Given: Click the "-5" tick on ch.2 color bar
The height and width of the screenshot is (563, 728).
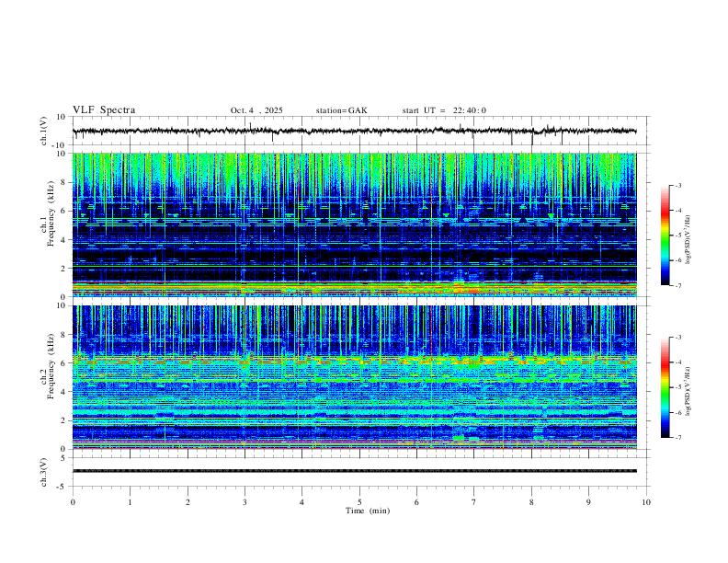Looking at the screenshot, I should point(678,387).
